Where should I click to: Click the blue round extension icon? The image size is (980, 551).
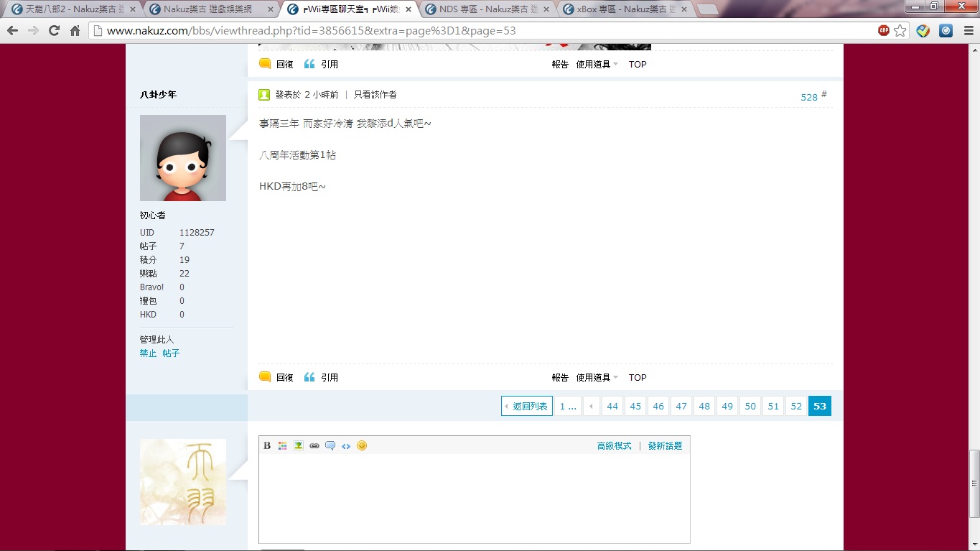[946, 31]
